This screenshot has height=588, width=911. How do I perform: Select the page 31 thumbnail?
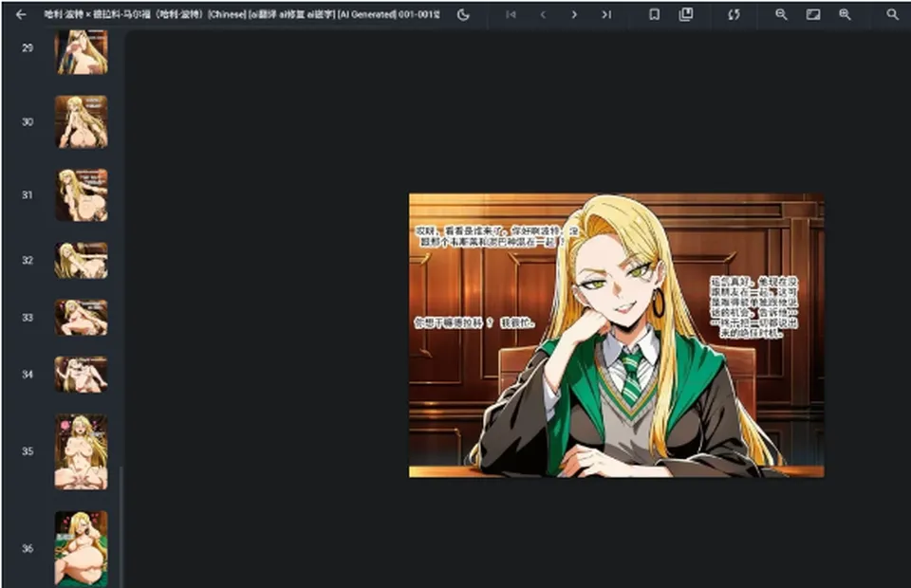point(82,195)
